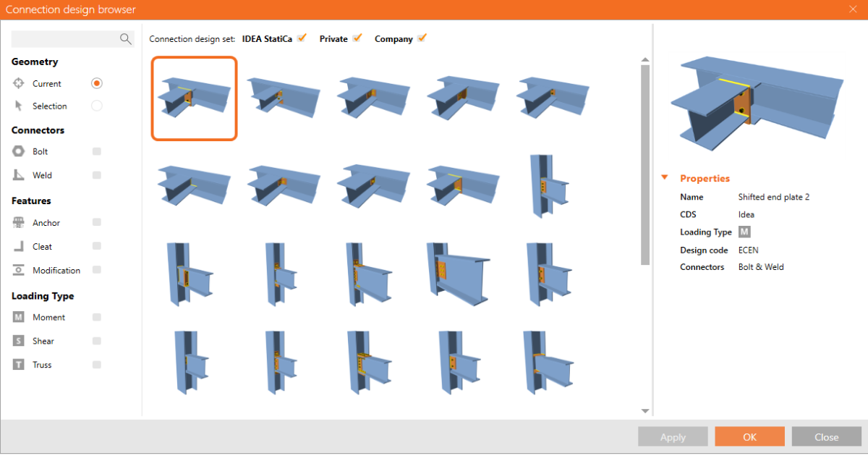Select fourth thumbnail in second row

[x=463, y=186]
